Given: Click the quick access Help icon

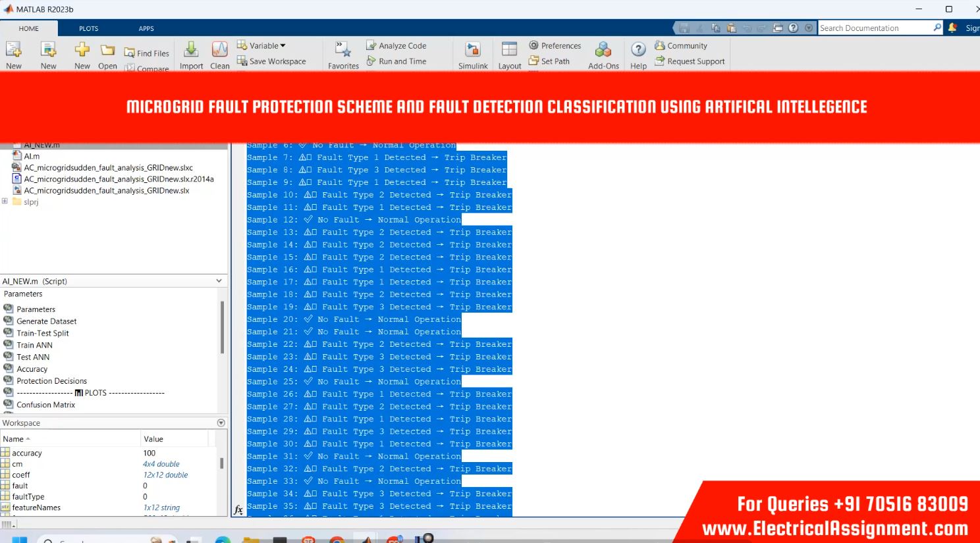Looking at the screenshot, I should tap(794, 28).
